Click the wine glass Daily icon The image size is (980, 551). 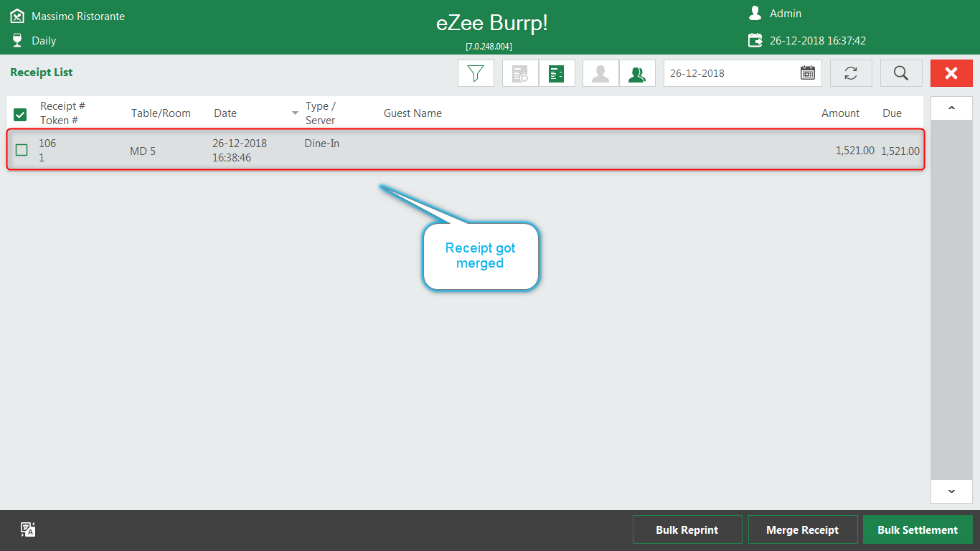pos(17,40)
